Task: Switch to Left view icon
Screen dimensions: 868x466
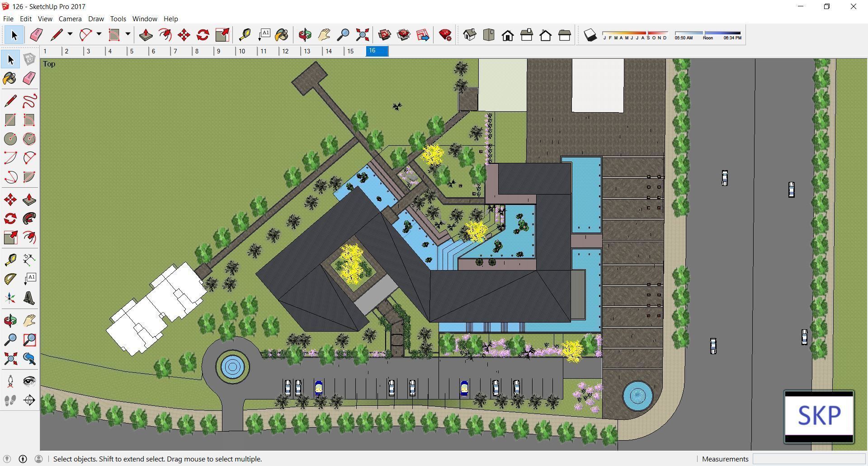Action: [565, 35]
